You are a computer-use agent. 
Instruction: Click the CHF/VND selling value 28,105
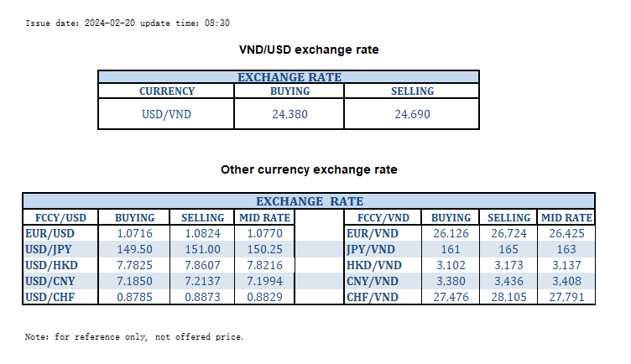click(x=509, y=297)
